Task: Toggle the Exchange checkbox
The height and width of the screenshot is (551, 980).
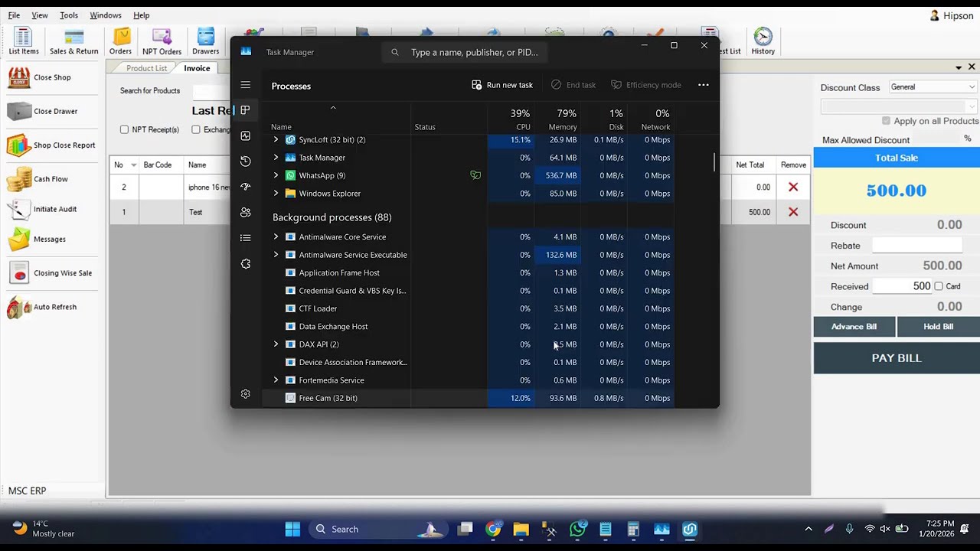Action: pyautogui.click(x=196, y=129)
